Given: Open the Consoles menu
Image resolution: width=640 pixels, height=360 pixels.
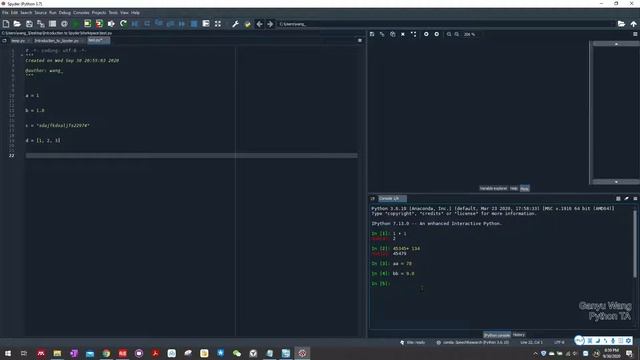Looking at the screenshot, I should 81,13.
